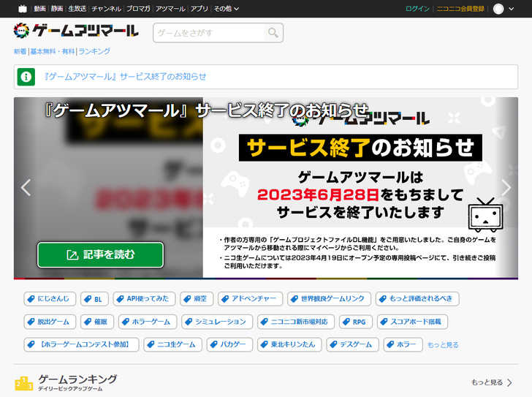The width and height of the screenshot is (532, 397).
Task: Click もっと見る in ゲームランキング section
Action: (x=491, y=383)
